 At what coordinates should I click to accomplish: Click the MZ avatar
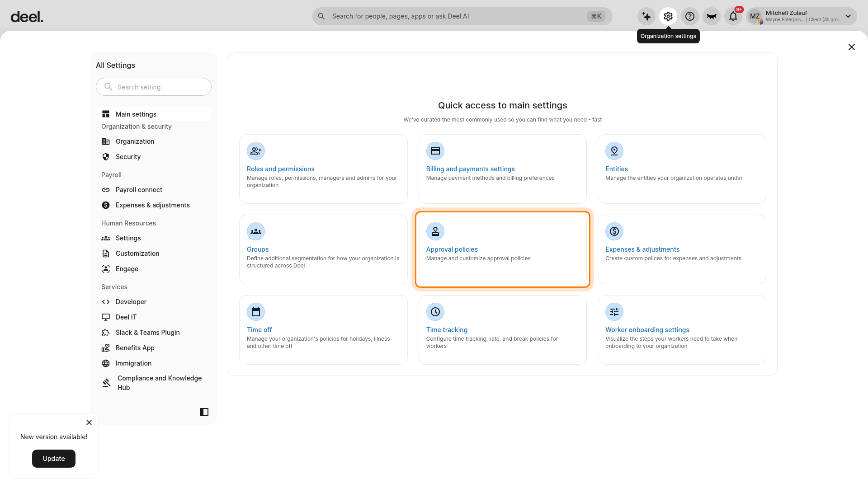click(755, 17)
